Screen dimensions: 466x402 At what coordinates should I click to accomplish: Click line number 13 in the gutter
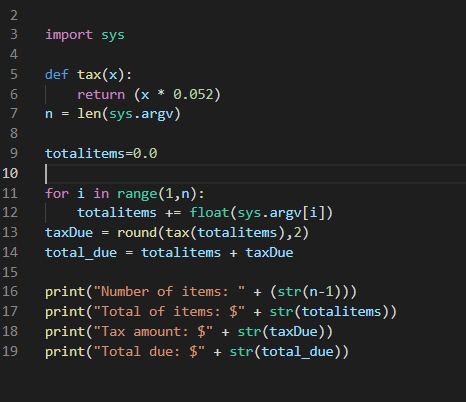[x=10, y=232]
